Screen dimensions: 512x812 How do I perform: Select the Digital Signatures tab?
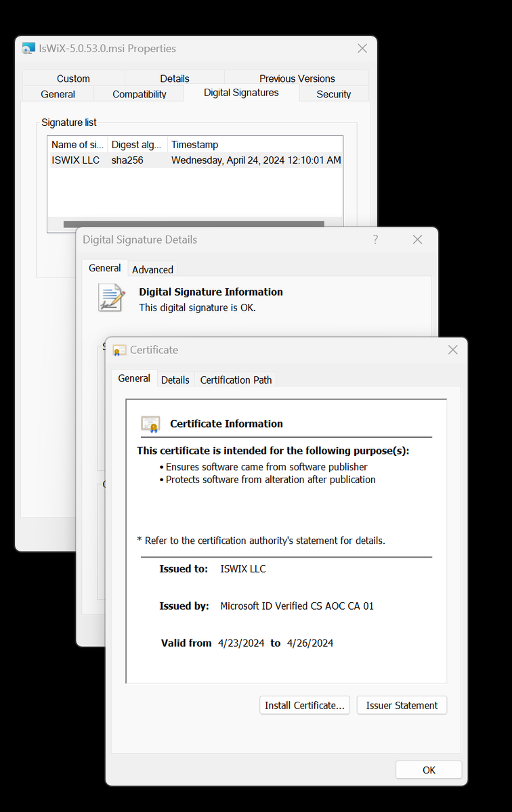click(241, 93)
